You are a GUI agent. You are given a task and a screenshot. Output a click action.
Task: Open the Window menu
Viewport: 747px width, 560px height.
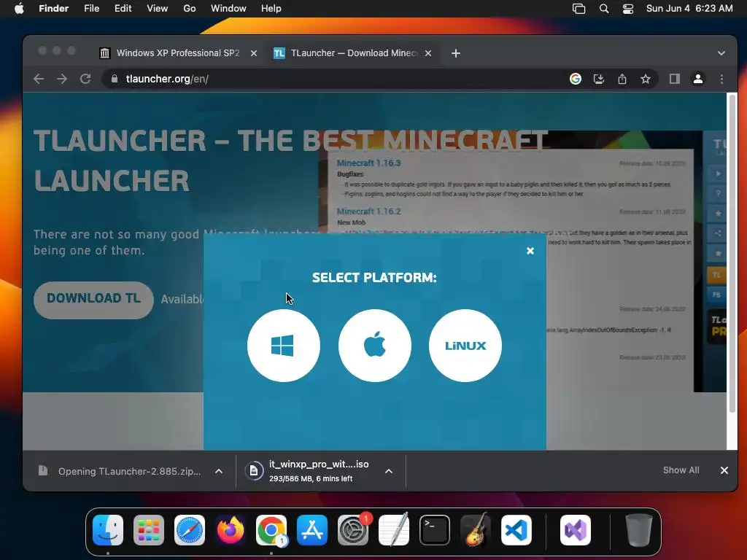[228, 9]
